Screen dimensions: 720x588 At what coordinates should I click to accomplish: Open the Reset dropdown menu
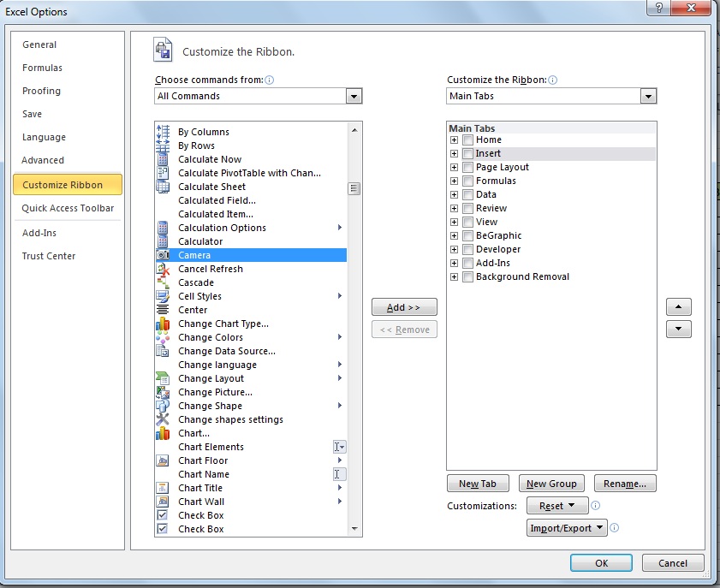(x=557, y=505)
